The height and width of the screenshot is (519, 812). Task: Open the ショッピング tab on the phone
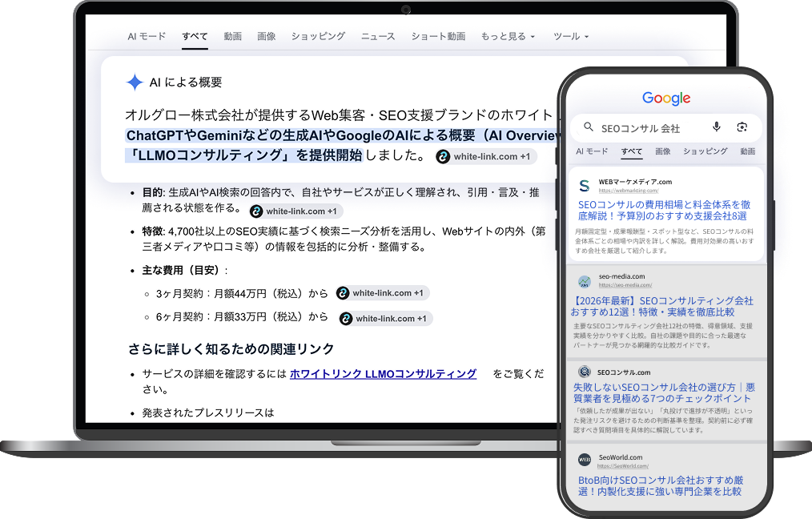(705, 151)
